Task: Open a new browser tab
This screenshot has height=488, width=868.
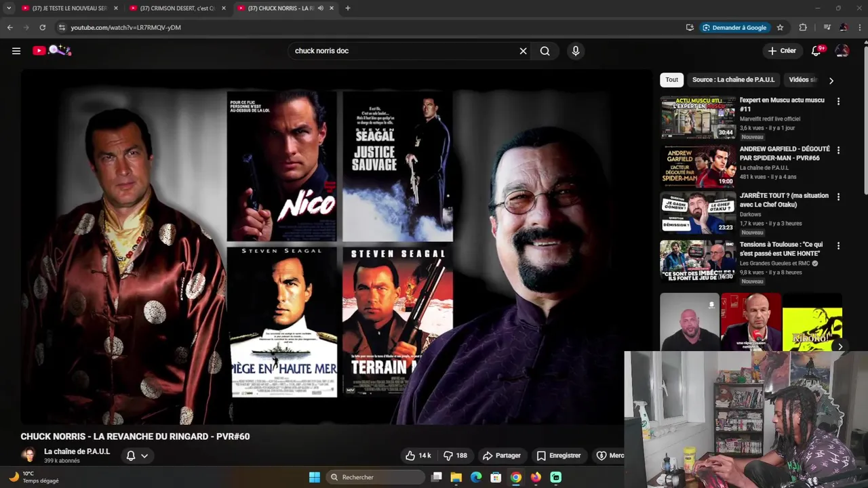Action: pyautogui.click(x=348, y=8)
